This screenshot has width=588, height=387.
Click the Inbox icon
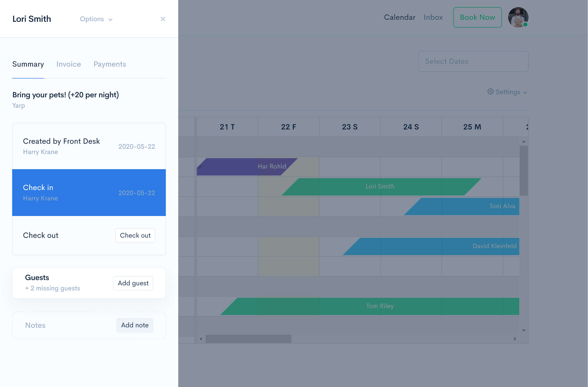point(433,17)
